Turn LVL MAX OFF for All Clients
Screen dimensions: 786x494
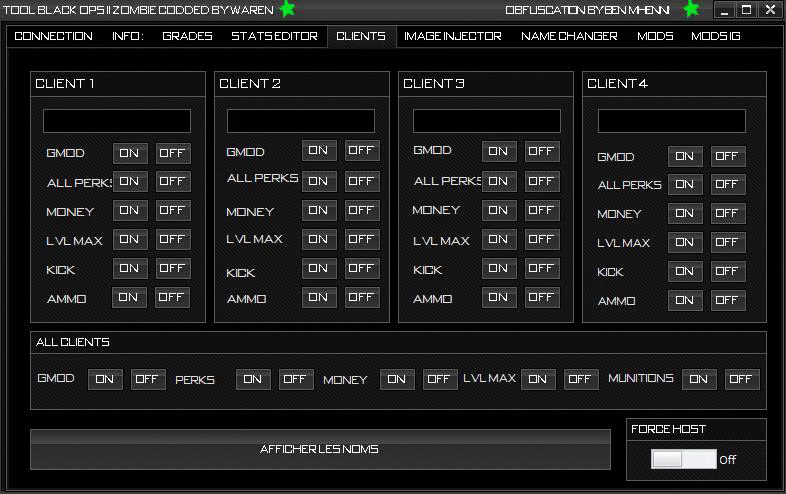(581, 379)
